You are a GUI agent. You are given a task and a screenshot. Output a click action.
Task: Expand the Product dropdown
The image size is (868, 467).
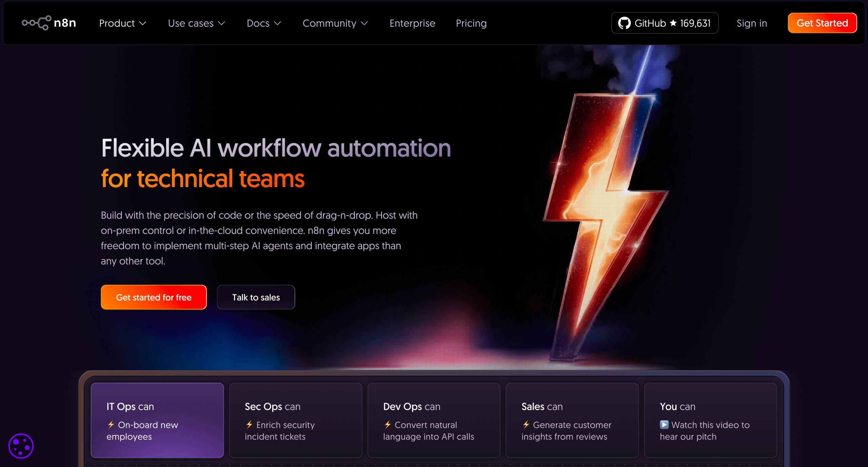pos(122,23)
